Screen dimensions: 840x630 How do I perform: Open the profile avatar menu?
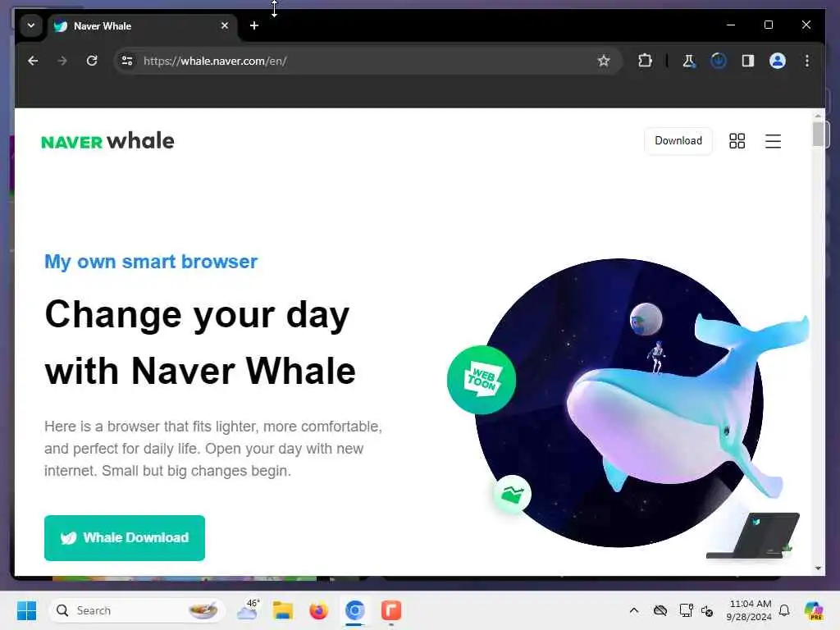point(778,61)
